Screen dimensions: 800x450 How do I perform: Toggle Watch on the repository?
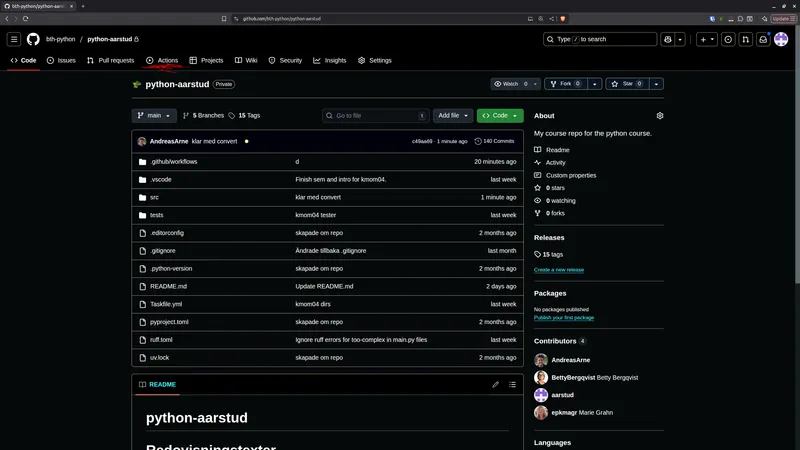(x=509, y=84)
